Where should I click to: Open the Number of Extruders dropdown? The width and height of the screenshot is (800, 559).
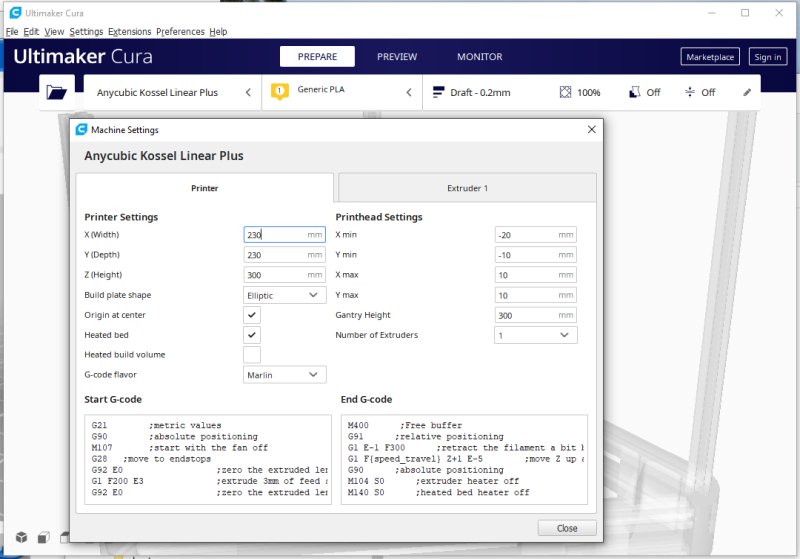tap(536, 335)
